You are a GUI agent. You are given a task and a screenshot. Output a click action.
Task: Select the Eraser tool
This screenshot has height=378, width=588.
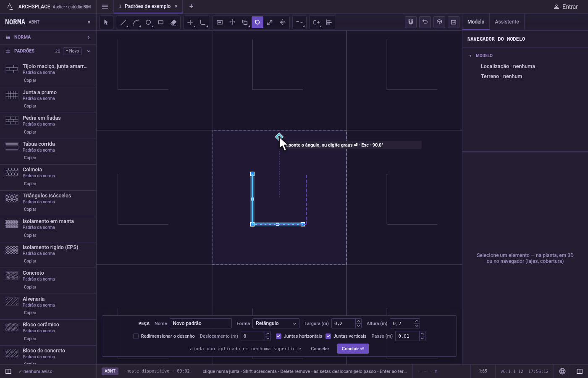173,22
